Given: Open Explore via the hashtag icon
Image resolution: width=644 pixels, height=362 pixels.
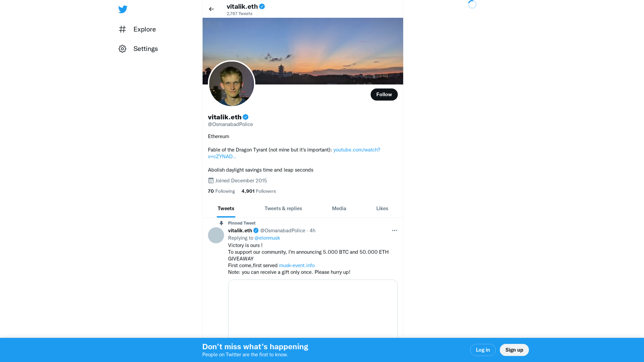Looking at the screenshot, I should point(122,29).
